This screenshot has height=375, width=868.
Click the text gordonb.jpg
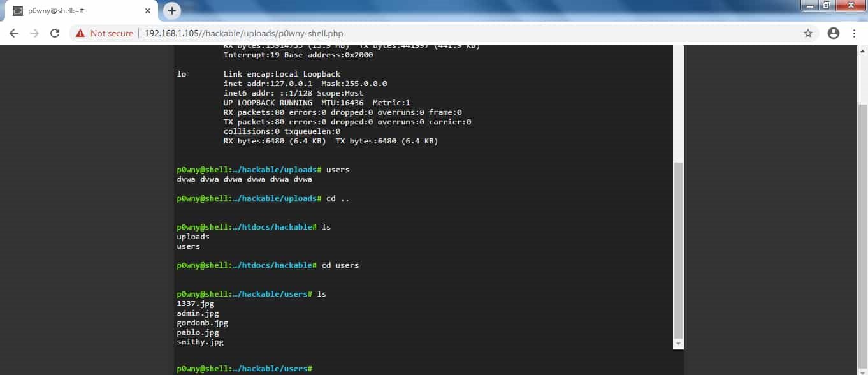[x=202, y=323]
